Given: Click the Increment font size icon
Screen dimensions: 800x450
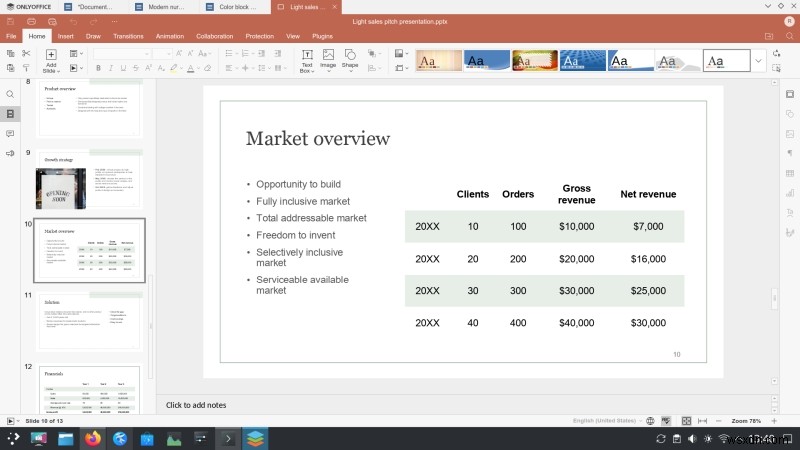Looking at the screenshot, I should click(x=179, y=54).
